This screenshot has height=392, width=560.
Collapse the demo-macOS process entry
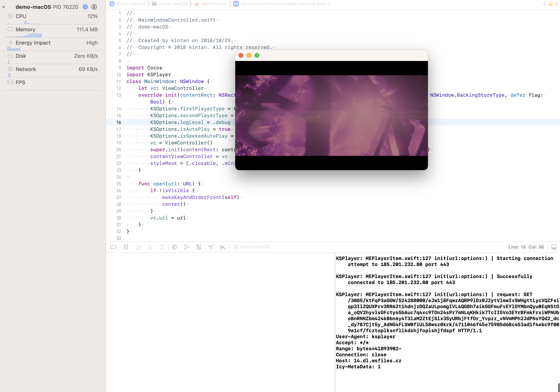4,7
